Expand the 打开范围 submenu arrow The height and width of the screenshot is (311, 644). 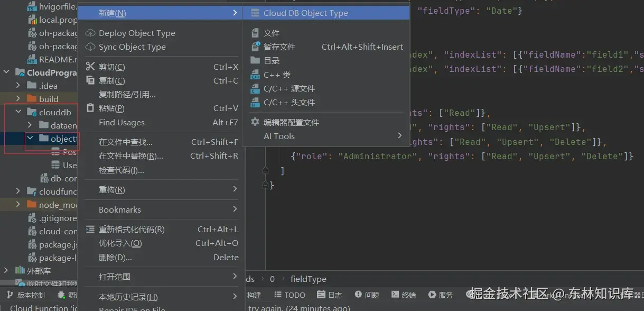235,277
